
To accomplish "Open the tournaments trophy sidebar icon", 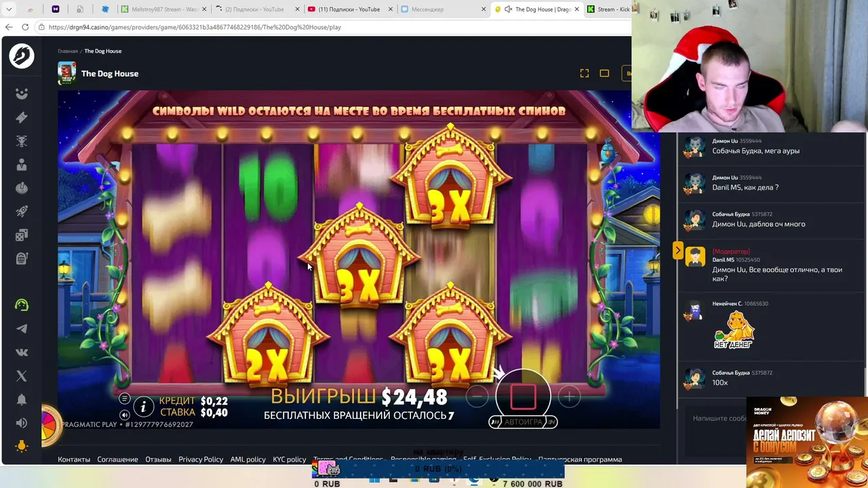I will pos(22,141).
